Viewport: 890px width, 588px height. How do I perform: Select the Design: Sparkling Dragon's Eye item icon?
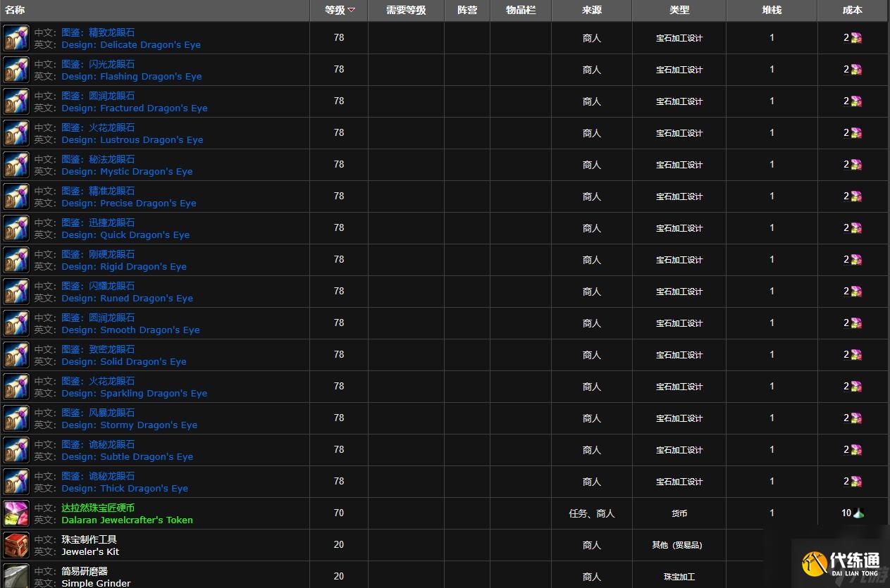[16, 387]
